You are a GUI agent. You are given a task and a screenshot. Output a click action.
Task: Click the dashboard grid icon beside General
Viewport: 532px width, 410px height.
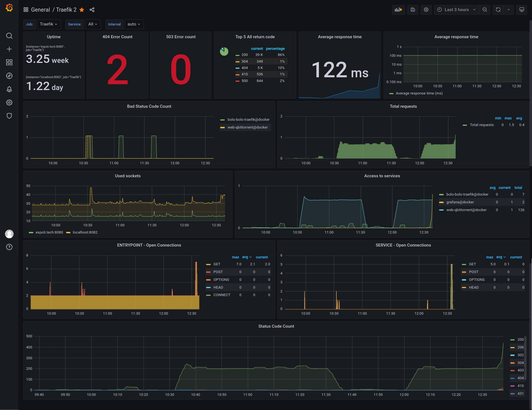[26, 10]
